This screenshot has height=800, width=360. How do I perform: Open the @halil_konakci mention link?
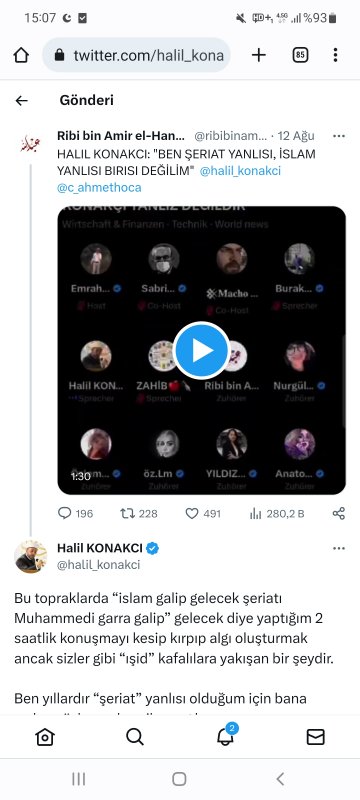(x=240, y=171)
